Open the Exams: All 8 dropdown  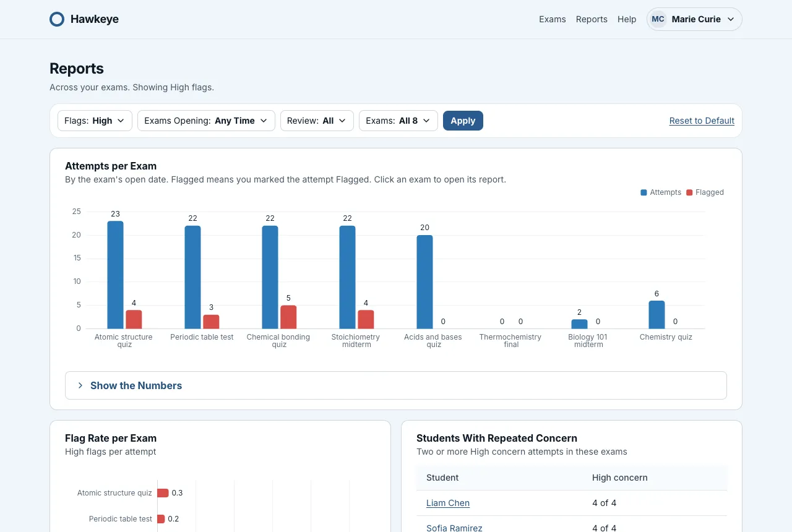point(398,121)
